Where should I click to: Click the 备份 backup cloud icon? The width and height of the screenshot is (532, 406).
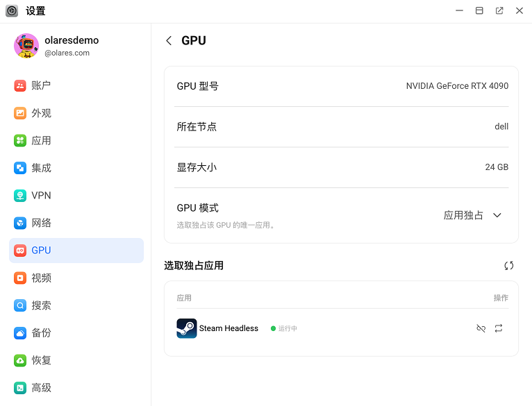[20, 332]
